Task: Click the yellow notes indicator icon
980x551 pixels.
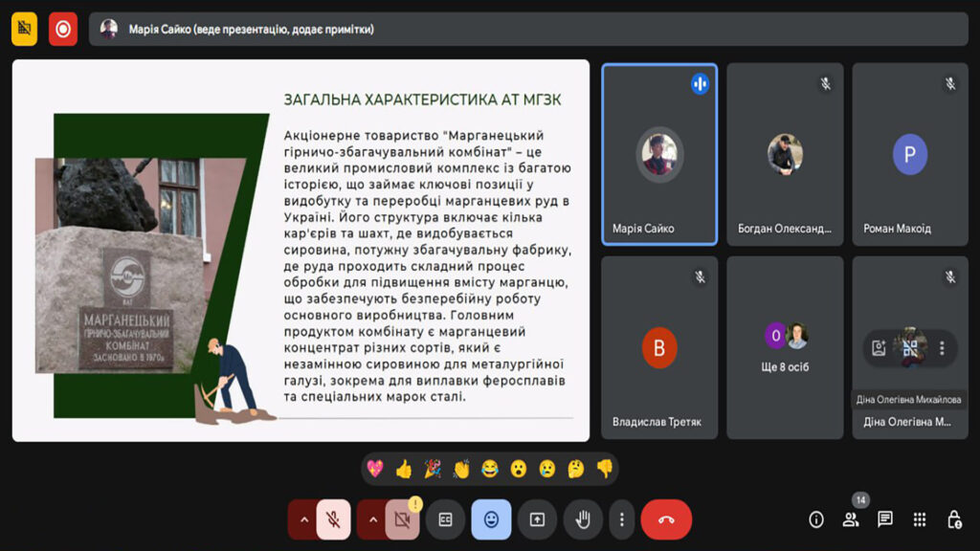Action: tap(24, 29)
